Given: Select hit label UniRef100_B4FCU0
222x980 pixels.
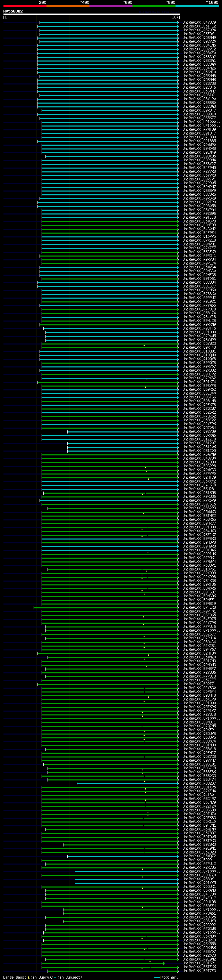Looking at the screenshot, I should pyautogui.click(x=199, y=894).
